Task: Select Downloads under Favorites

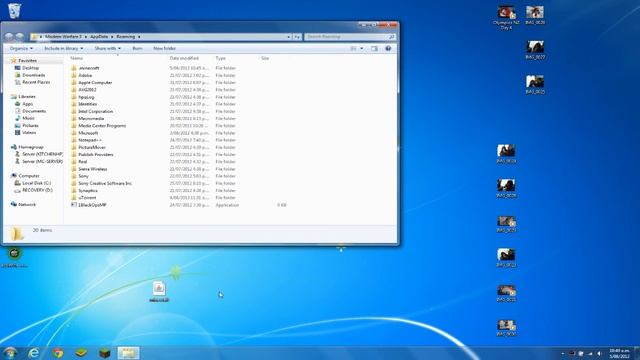Action: [33, 75]
